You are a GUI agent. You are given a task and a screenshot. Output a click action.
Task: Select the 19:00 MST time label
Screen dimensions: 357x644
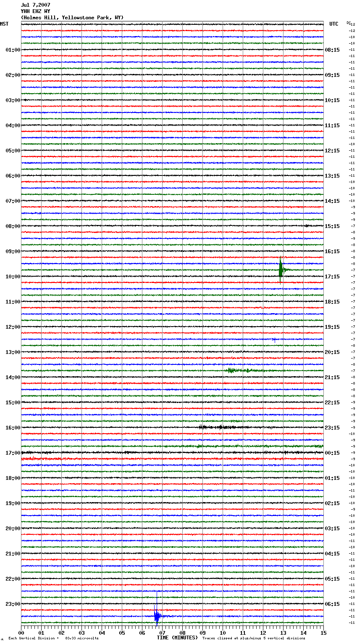coord(13,503)
